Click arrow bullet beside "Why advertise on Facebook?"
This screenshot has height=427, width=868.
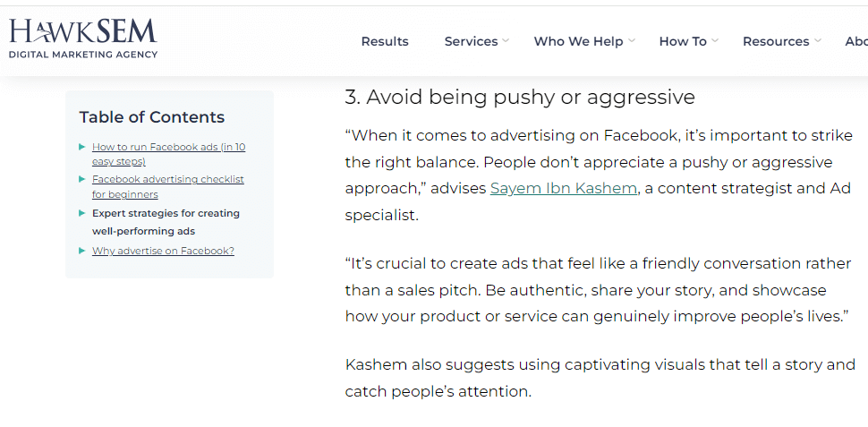pyautogui.click(x=82, y=251)
